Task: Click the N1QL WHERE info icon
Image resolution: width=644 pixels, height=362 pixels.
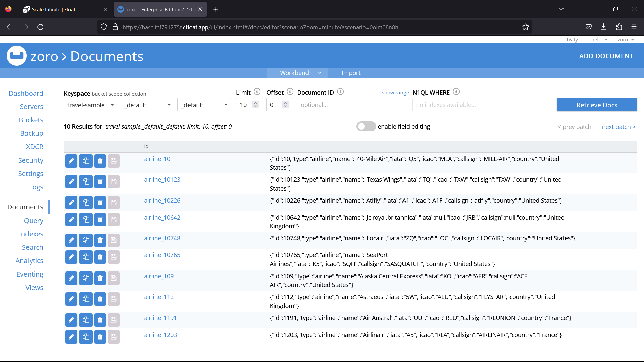Action: (456, 92)
